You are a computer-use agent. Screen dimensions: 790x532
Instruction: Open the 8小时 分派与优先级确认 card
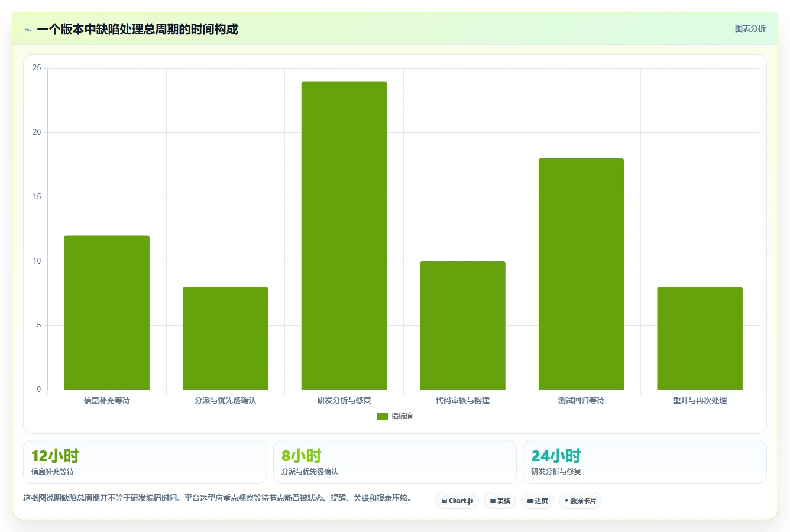tap(395, 462)
